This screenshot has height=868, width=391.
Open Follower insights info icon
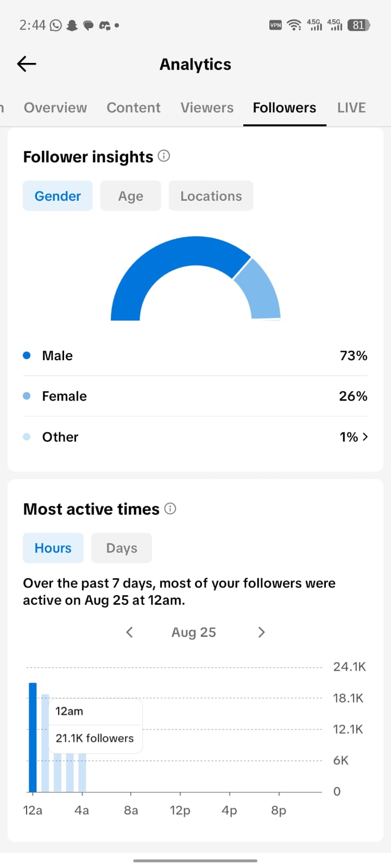point(164,156)
